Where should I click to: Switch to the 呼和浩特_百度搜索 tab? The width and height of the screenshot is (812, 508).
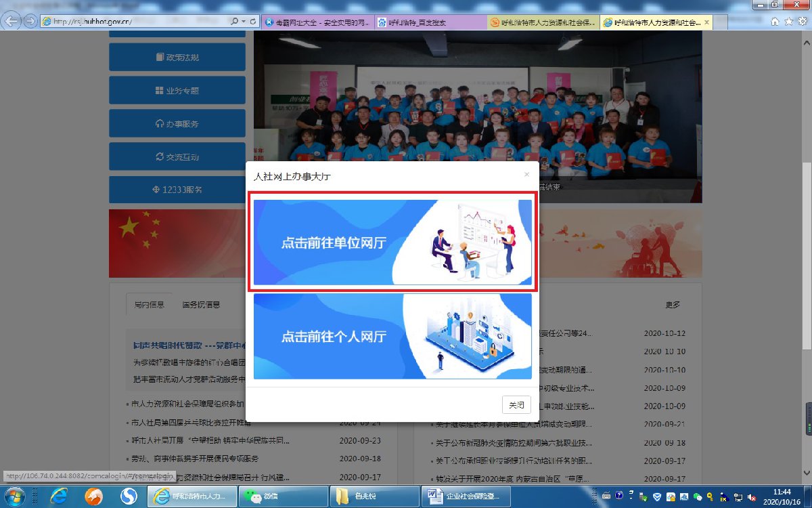coord(430,22)
